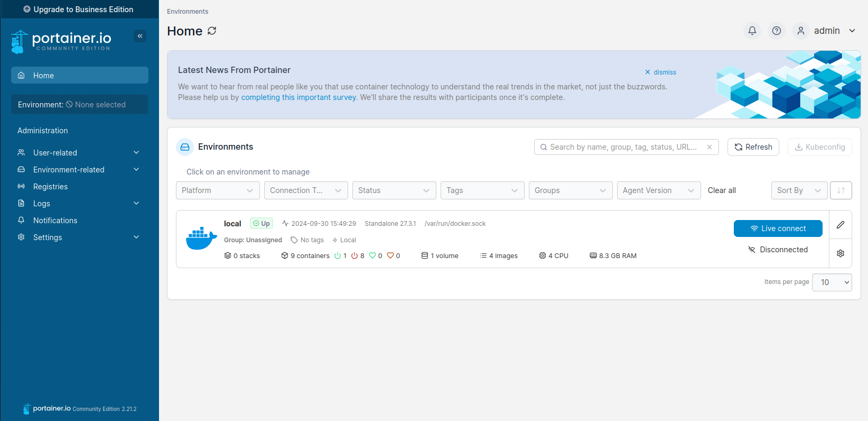Click the refresh icon next to Home
Viewport: 868px width, 421px height.
212,31
